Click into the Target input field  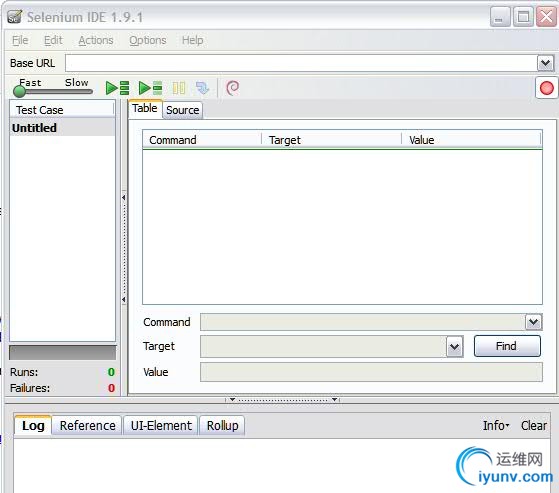pos(323,346)
